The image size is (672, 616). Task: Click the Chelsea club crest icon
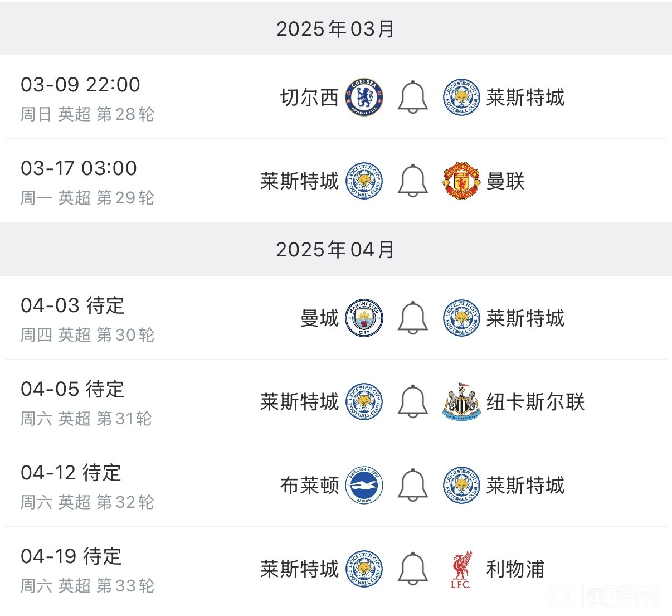pyautogui.click(x=365, y=96)
